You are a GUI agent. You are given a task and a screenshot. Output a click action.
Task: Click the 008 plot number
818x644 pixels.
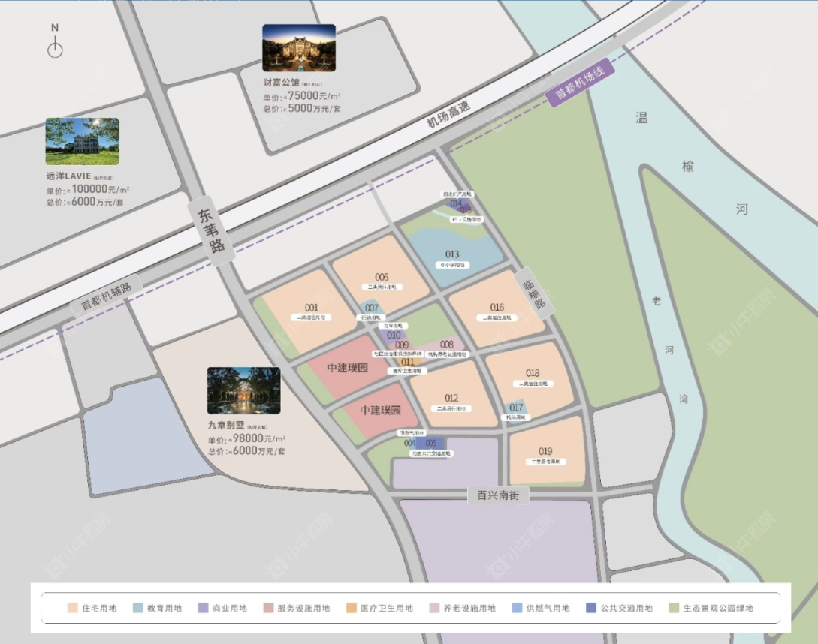tap(447, 345)
